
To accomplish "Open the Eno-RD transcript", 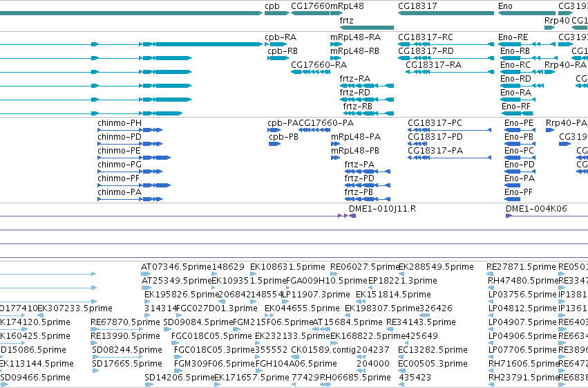I will point(522,86).
